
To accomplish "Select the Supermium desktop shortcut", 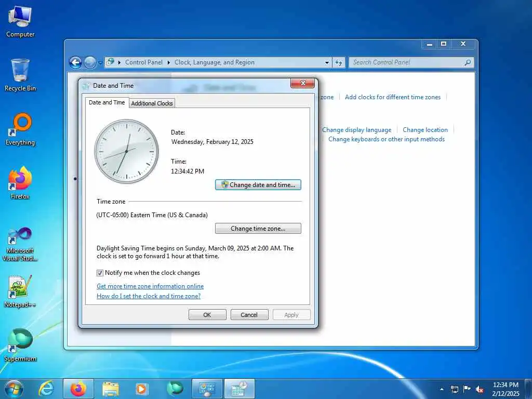I will coord(20,345).
